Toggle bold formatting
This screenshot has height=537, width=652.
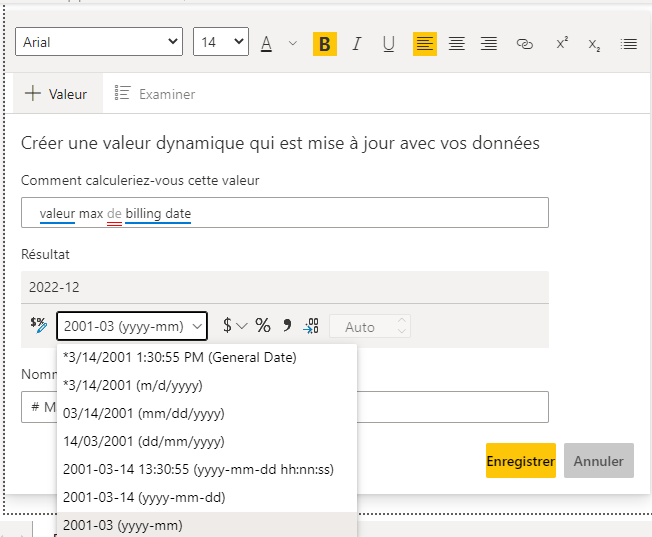(325, 44)
